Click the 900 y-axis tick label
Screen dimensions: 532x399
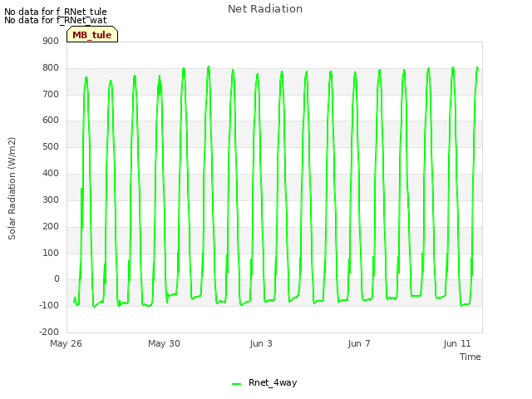[51, 41]
